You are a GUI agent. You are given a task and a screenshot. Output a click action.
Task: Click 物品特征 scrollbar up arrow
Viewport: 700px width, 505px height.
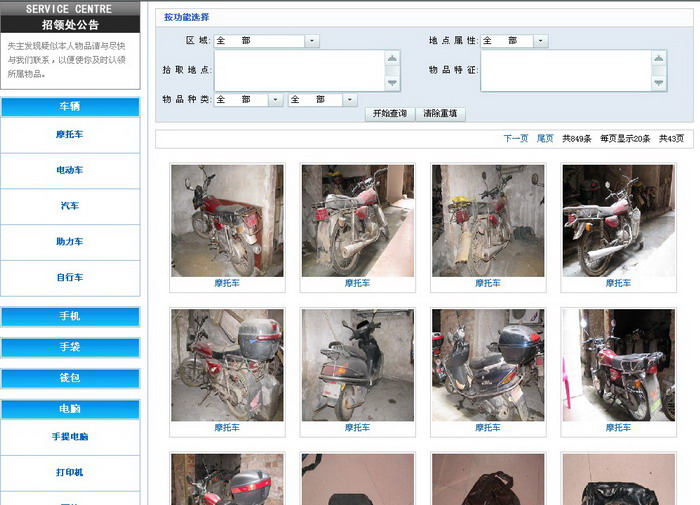(x=658, y=58)
